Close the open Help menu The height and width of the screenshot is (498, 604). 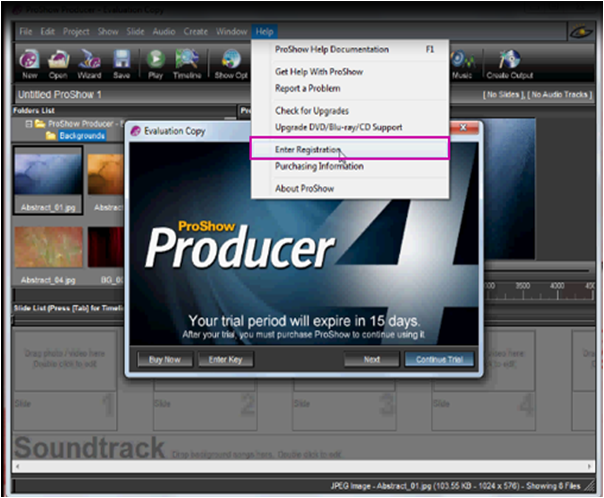tap(264, 32)
